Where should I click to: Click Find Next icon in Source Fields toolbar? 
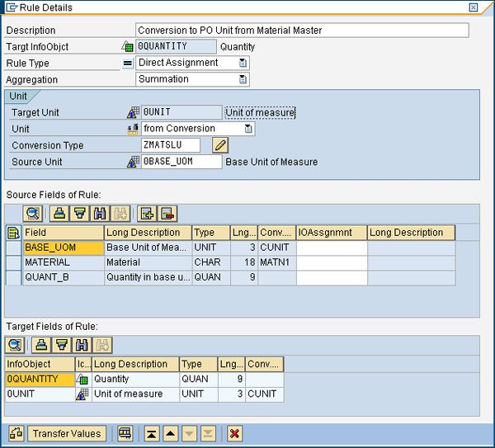(120, 214)
